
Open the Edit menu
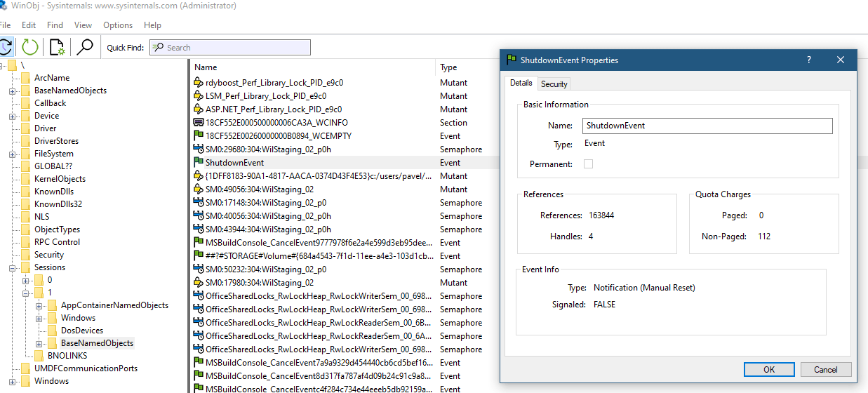click(x=29, y=25)
